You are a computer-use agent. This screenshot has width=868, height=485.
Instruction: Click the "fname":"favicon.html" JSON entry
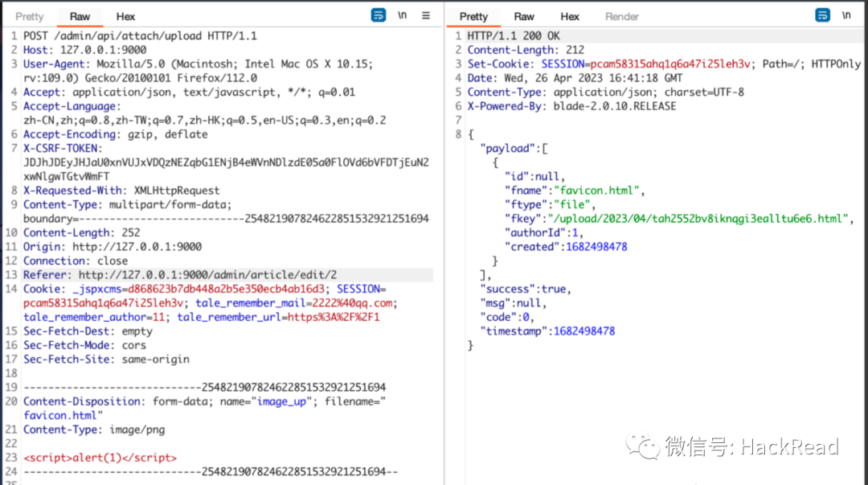coord(575,191)
